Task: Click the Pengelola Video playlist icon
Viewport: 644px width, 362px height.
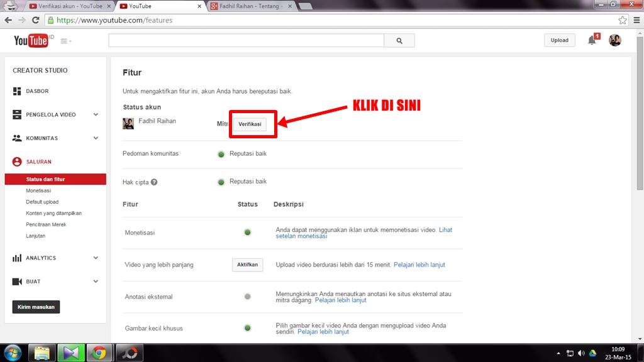Action: coord(17,114)
